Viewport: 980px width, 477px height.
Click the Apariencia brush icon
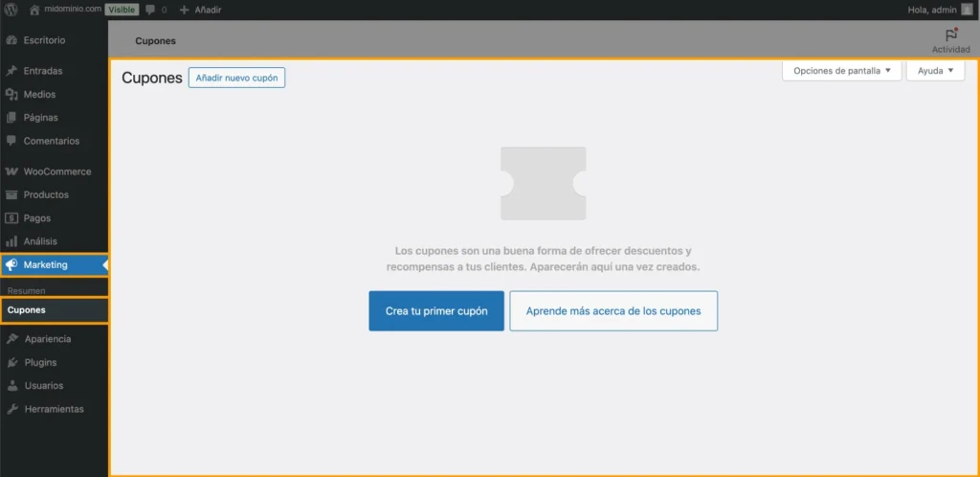pyautogui.click(x=11, y=339)
